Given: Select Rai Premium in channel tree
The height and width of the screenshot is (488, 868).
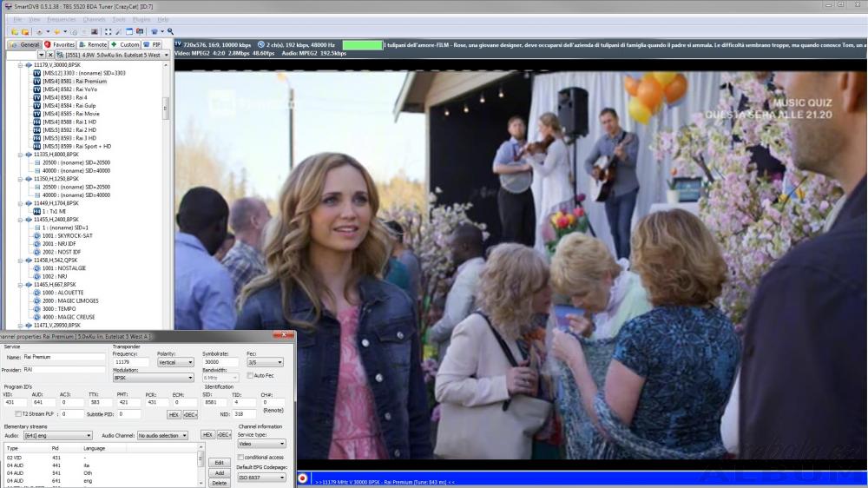Looking at the screenshot, I should point(74,81).
